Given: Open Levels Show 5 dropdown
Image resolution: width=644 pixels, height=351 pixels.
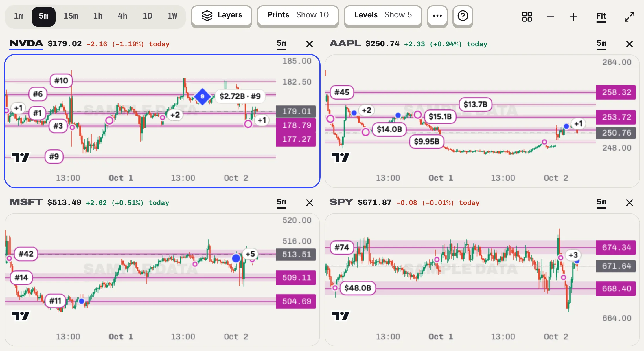Looking at the screenshot, I should 383,16.
